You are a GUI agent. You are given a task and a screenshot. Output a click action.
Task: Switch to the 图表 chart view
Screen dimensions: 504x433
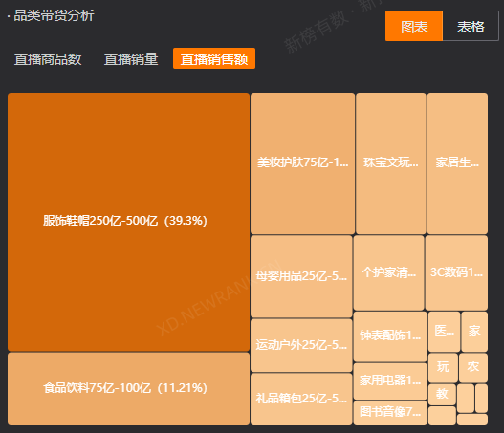point(414,26)
